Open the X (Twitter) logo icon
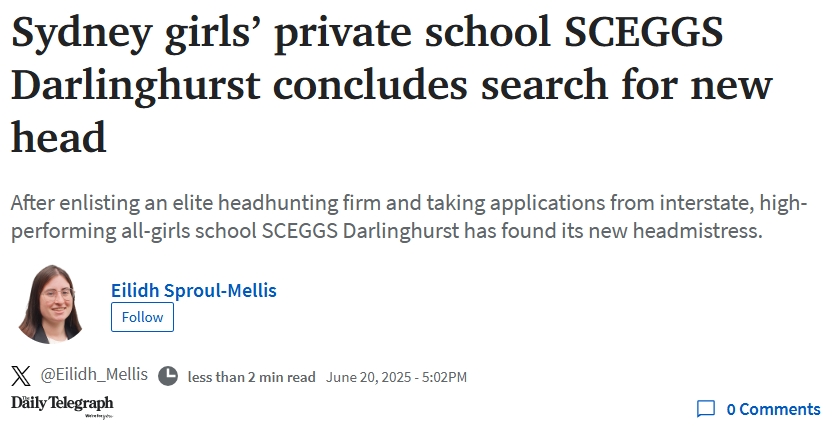This screenshot has height=430, width=829. [21, 376]
